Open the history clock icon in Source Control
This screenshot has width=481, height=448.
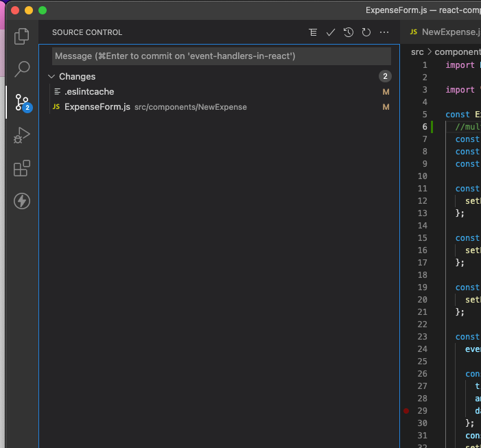pos(348,32)
